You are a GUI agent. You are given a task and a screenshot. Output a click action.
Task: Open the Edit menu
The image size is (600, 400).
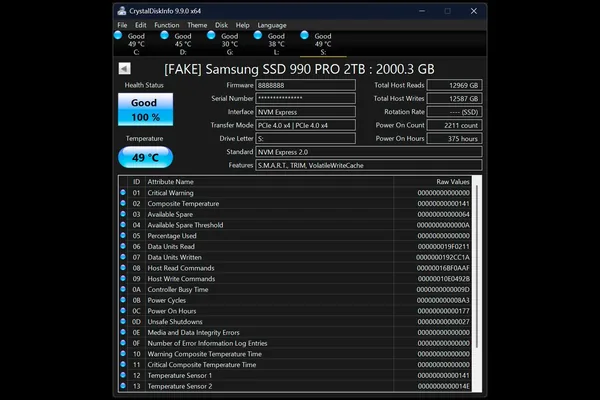click(x=140, y=25)
